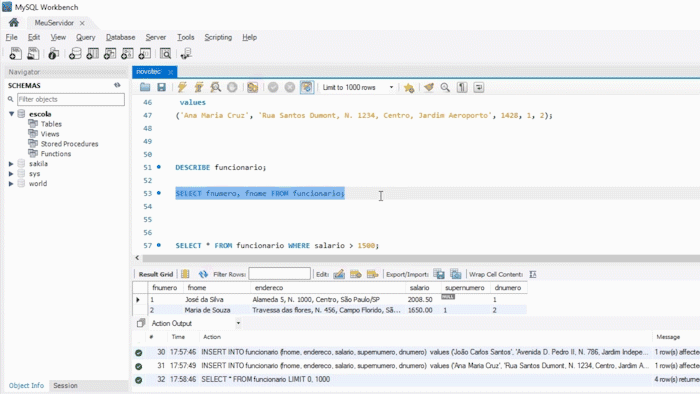Open the Help menu
This screenshot has width=700, height=394.
click(x=250, y=37)
